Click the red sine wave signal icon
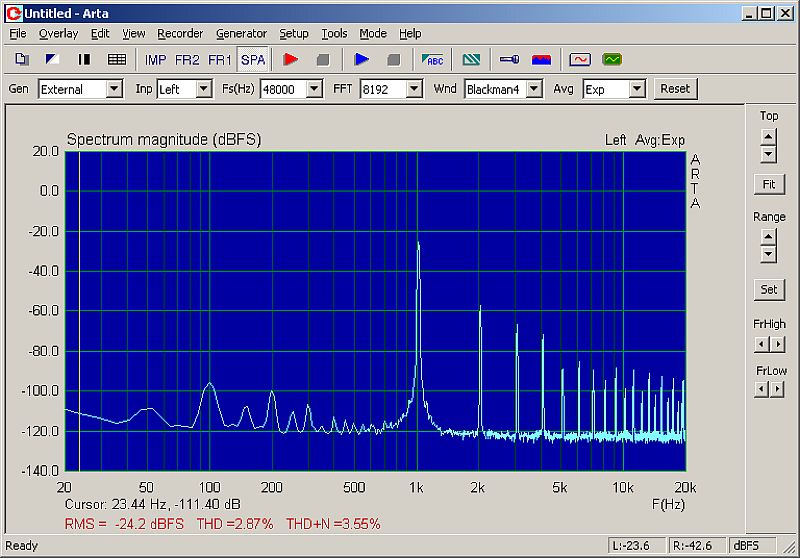The width and height of the screenshot is (800, 558). [580, 60]
